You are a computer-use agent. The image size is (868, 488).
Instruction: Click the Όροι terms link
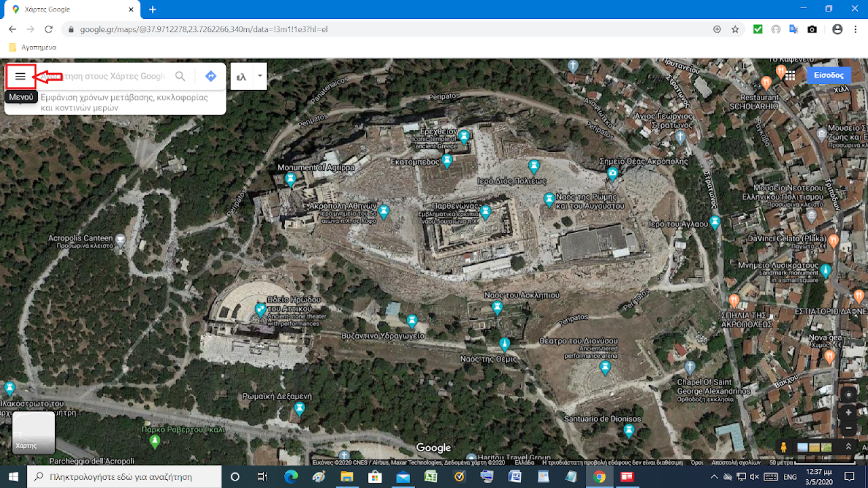[x=696, y=462]
